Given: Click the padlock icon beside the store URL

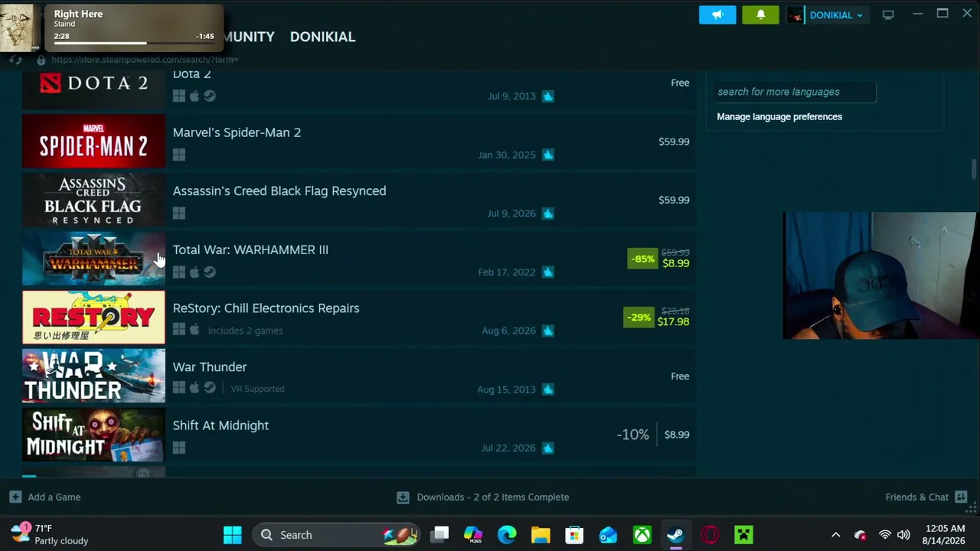Looking at the screenshot, I should click(41, 60).
